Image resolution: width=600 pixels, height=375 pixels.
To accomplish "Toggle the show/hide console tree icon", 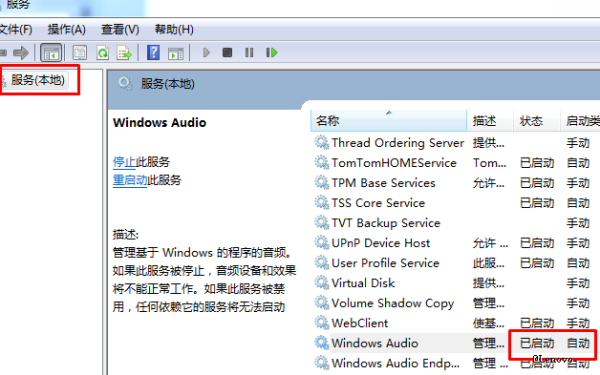I will coord(51,52).
